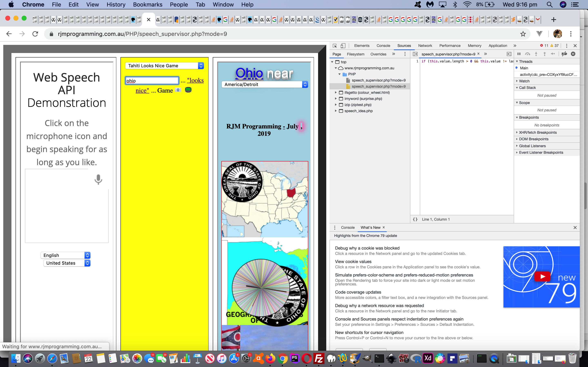Click the "looks nice" link
Image resolution: width=588 pixels, height=367 pixels.
[x=195, y=80]
